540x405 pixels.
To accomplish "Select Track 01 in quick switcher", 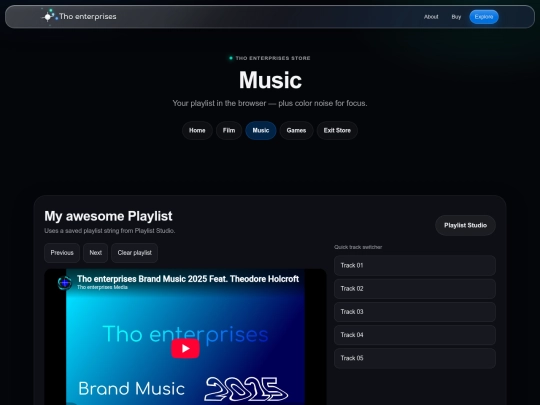I will tap(415, 266).
